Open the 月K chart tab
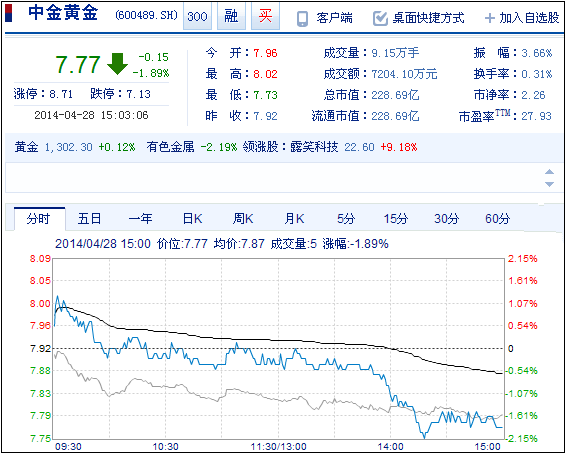 pos(294,219)
